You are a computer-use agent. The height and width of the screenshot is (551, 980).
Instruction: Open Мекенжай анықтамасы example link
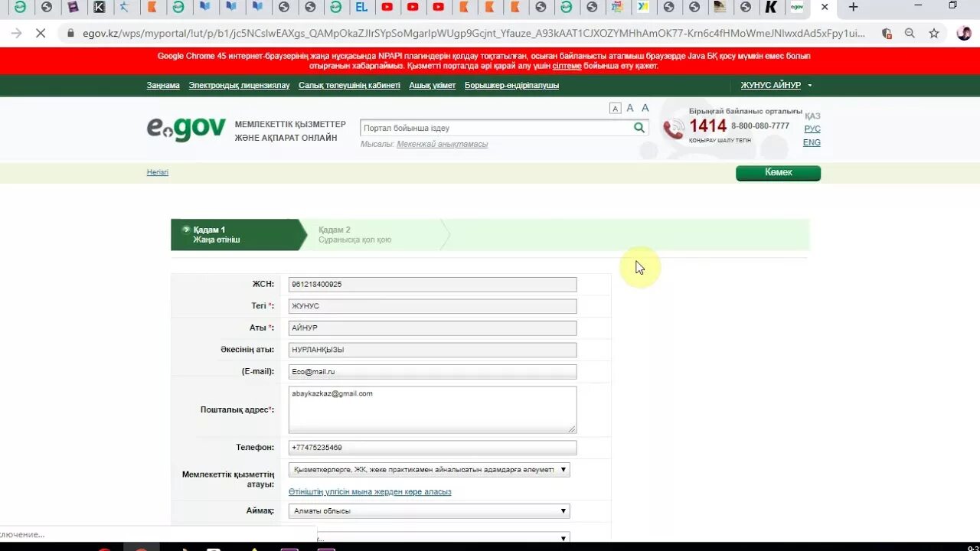click(x=442, y=144)
